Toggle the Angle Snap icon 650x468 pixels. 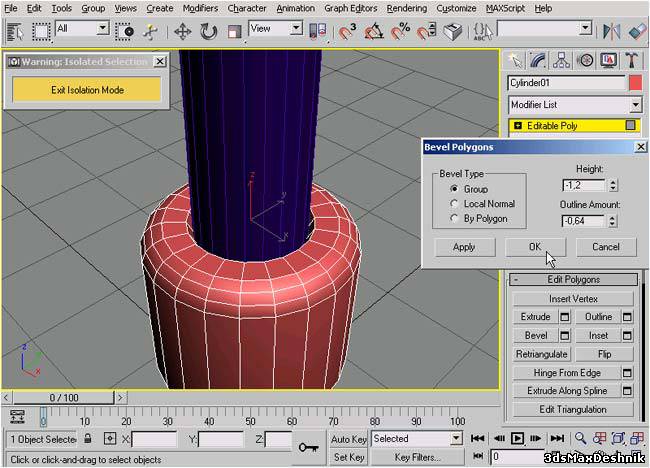pos(374,32)
